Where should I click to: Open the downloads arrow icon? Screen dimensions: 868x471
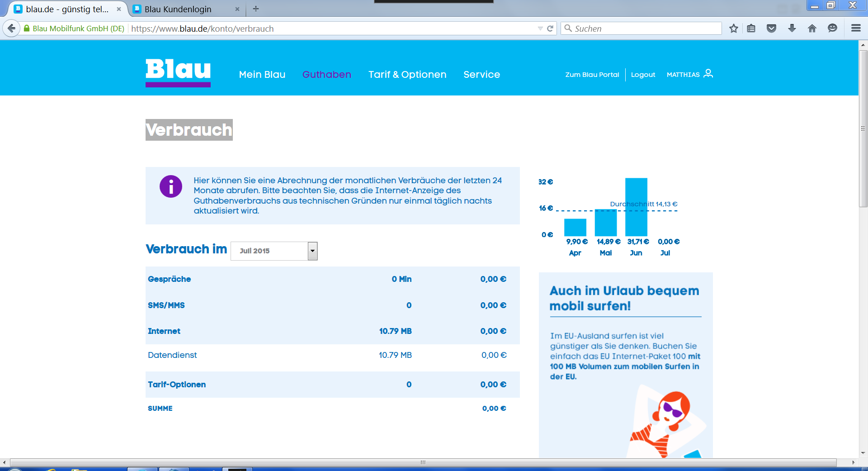click(792, 29)
